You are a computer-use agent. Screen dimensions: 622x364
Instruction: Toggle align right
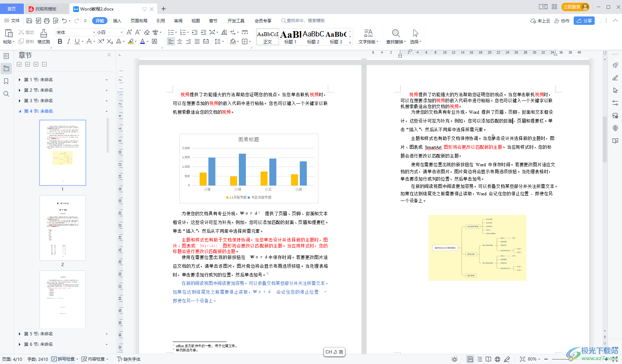(188, 41)
